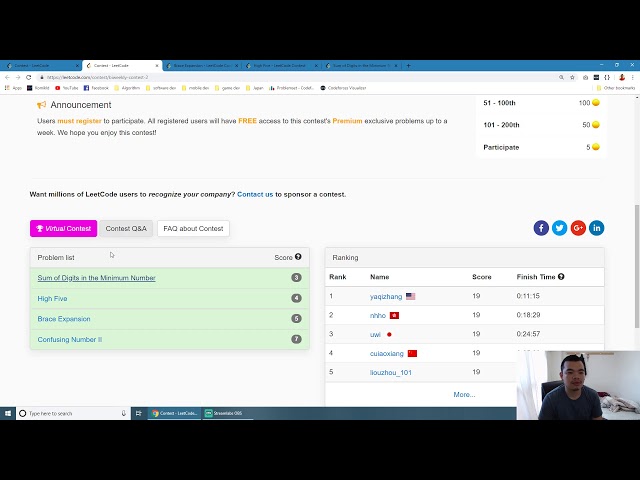Bookmark this page with the star icon

pyautogui.click(x=572, y=77)
